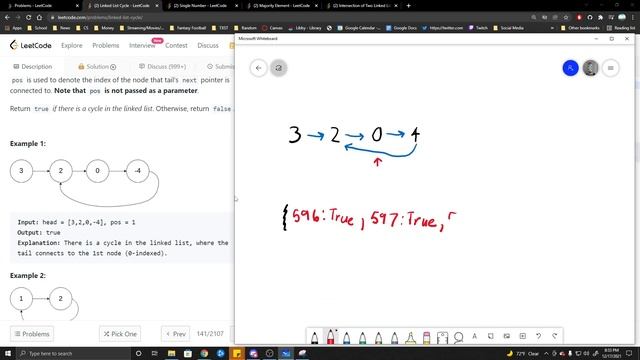Open the Twitch bookmark
Image resolution: width=640 pixels, height=360 pixels.
pyautogui.click(x=478, y=28)
